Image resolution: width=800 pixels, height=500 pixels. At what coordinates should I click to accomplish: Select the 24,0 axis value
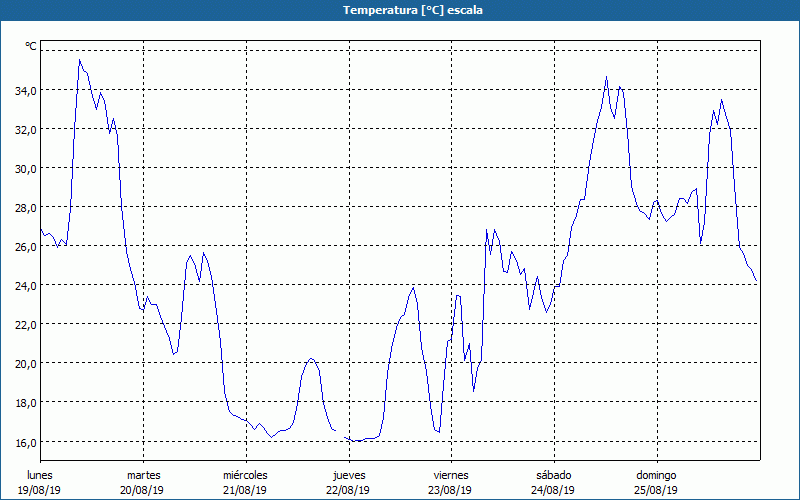(26, 286)
